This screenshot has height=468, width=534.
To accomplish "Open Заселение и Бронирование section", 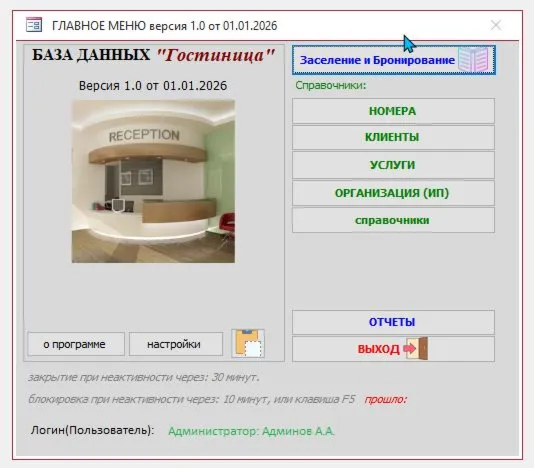I will point(394,60).
